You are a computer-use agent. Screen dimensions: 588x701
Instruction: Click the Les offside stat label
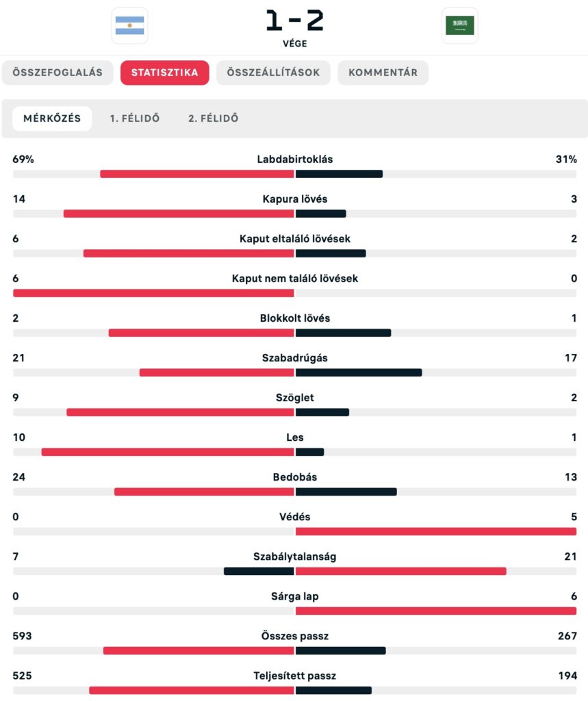295,437
